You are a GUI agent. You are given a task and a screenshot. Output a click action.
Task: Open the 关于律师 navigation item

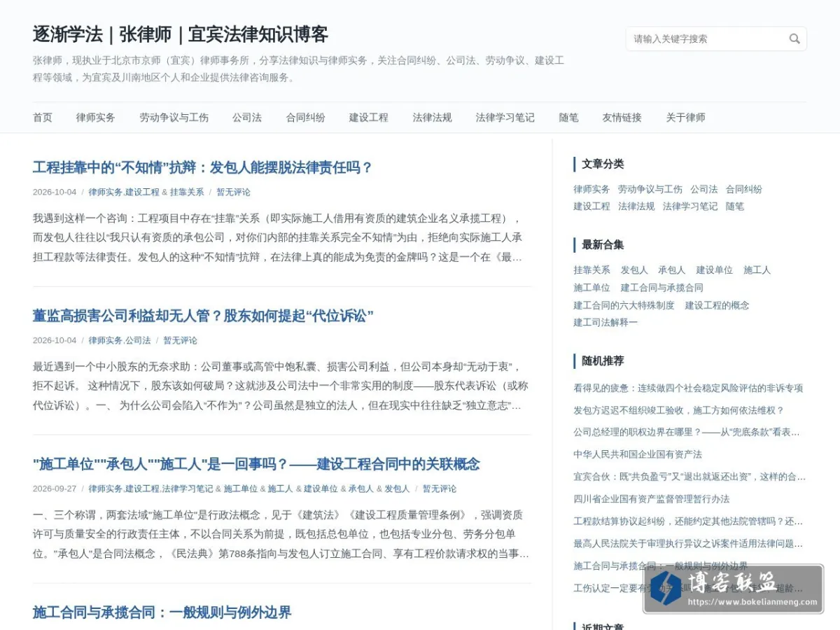685,118
